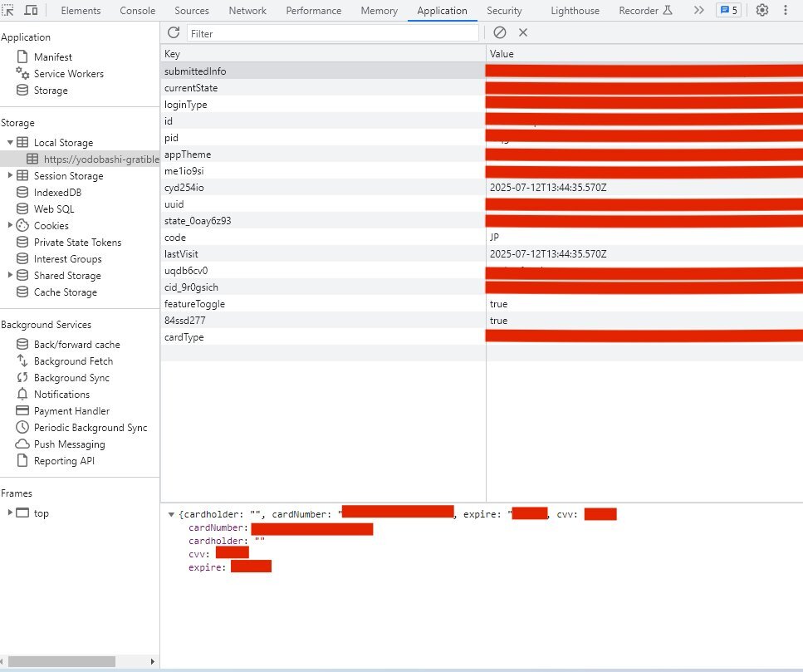Select the top frame item
This screenshot has width=803, height=672.
coord(41,513)
